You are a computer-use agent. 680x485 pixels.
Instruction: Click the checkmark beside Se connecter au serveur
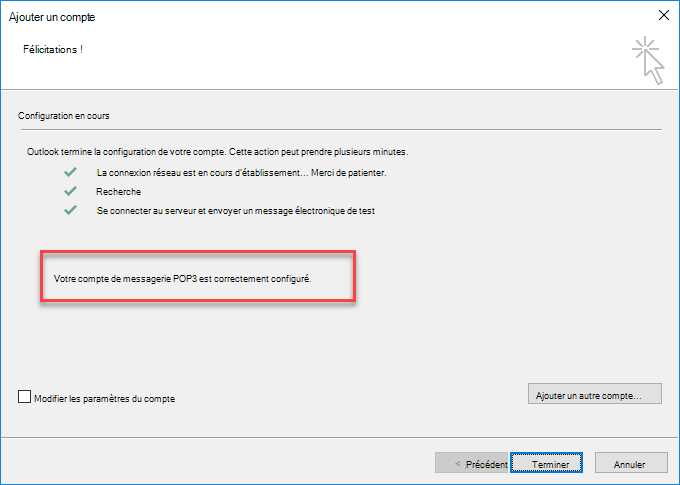pos(70,210)
